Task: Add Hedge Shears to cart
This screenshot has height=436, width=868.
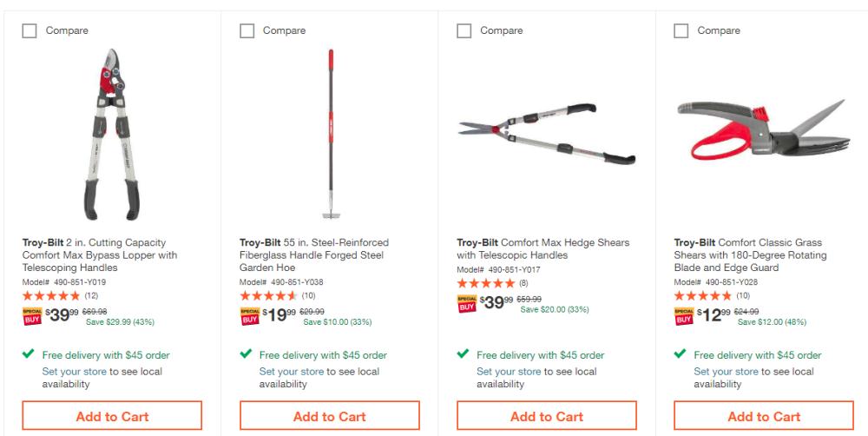Action: pyautogui.click(x=546, y=416)
